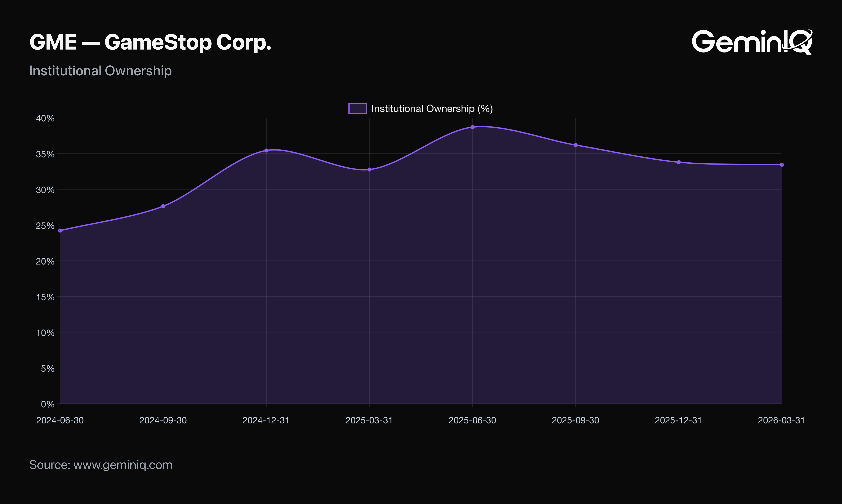This screenshot has width=842, height=504.
Task: Click the 25% y-axis label
Action: 45,226
